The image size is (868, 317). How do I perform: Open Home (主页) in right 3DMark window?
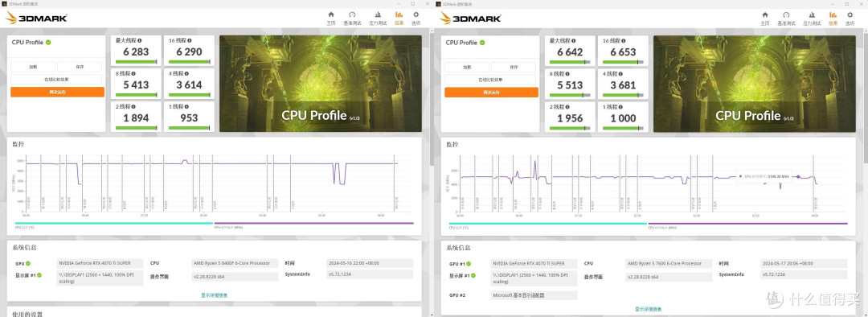(765, 19)
